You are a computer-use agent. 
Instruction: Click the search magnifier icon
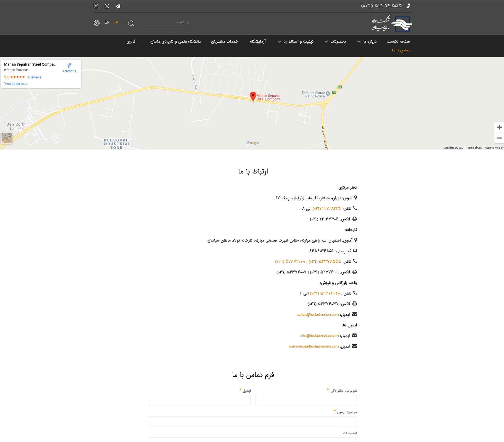[x=131, y=23]
